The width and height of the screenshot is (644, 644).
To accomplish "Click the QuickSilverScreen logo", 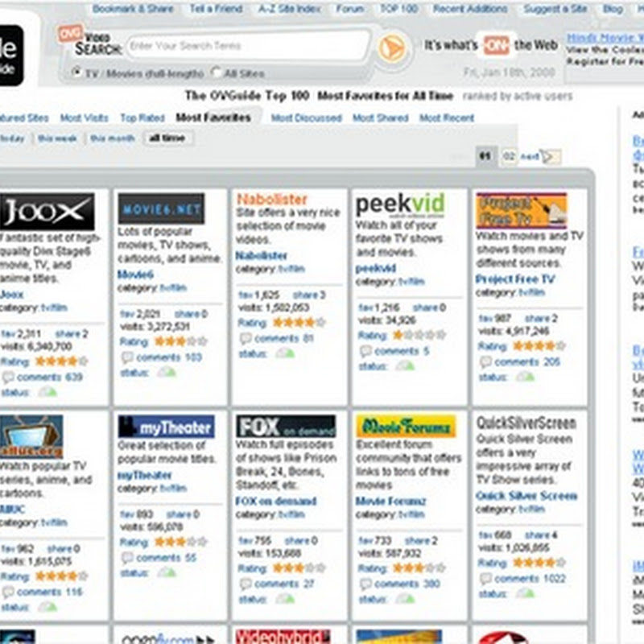I will pos(526,423).
